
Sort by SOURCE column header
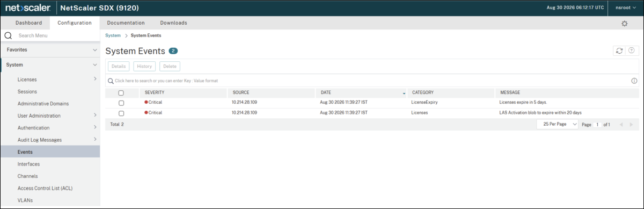click(241, 92)
